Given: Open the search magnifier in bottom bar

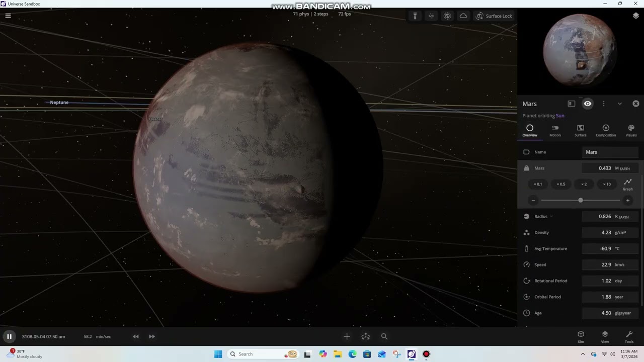Looking at the screenshot, I should [x=384, y=336].
